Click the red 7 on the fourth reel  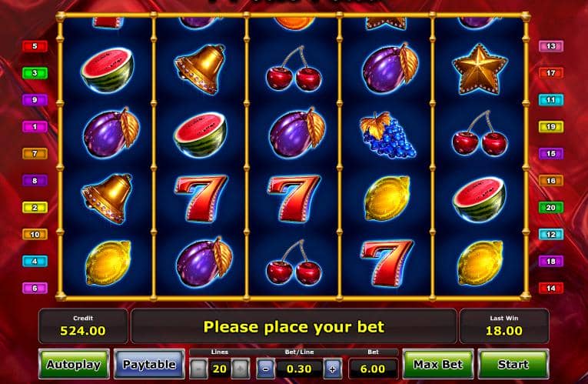click(x=387, y=263)
